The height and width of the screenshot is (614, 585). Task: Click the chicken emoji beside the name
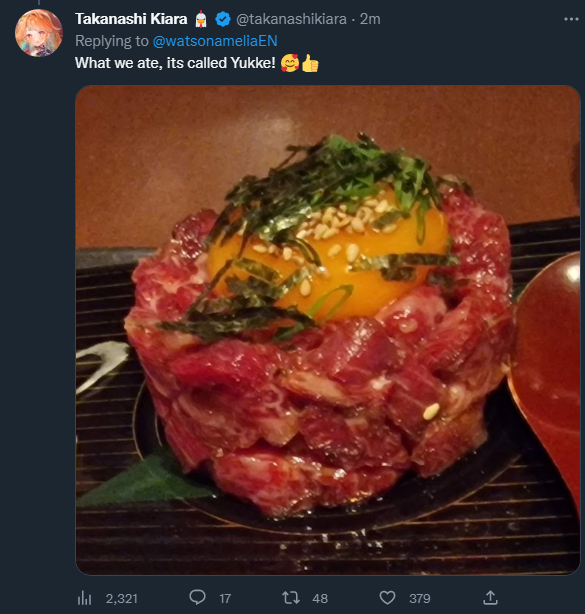click(201, 19)
